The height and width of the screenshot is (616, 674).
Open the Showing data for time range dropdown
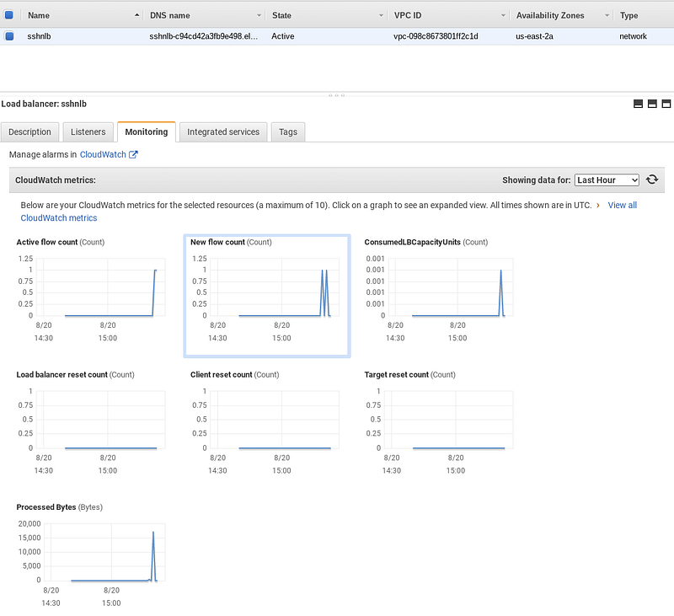607,179
